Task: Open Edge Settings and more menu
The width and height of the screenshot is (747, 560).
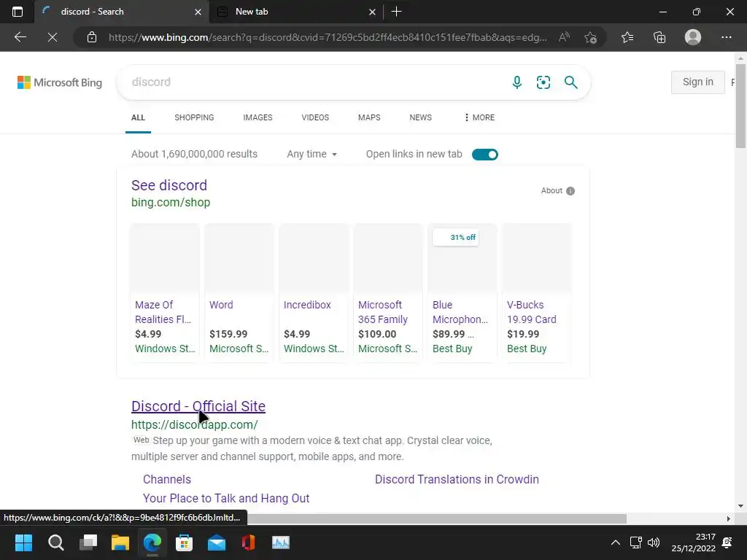Action: coord(726,37)
